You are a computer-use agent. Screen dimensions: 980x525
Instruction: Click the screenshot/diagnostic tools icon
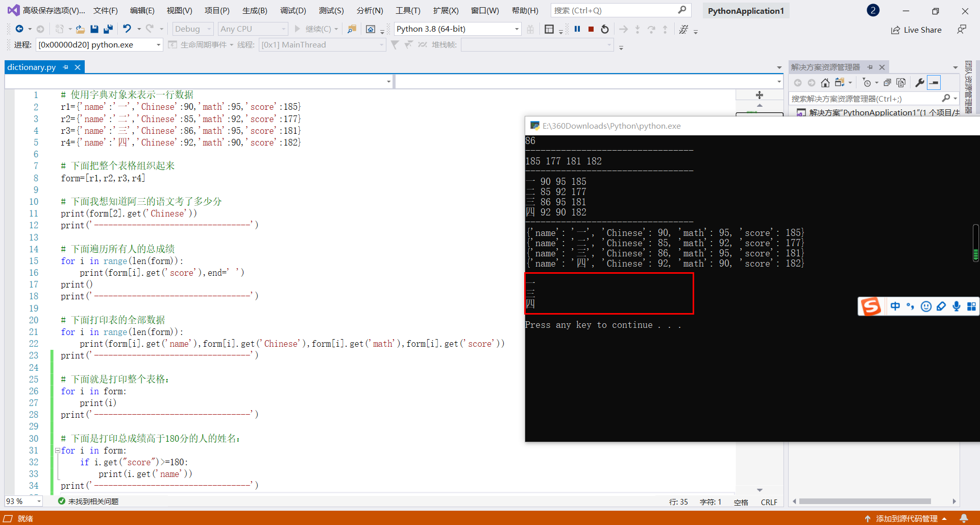click(x=371, y=29)
